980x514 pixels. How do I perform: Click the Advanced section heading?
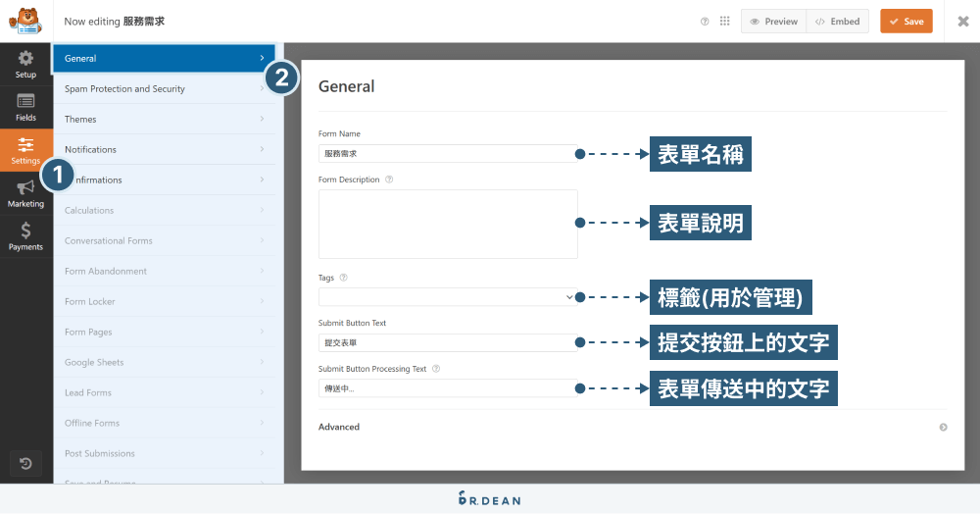point(339,427)
